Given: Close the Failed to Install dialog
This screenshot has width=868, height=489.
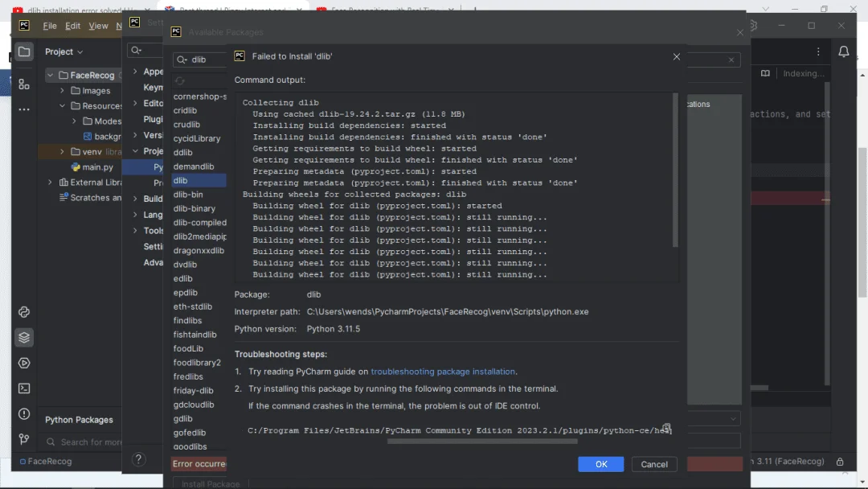Looking at the screenshot, I should click(677, 56).
